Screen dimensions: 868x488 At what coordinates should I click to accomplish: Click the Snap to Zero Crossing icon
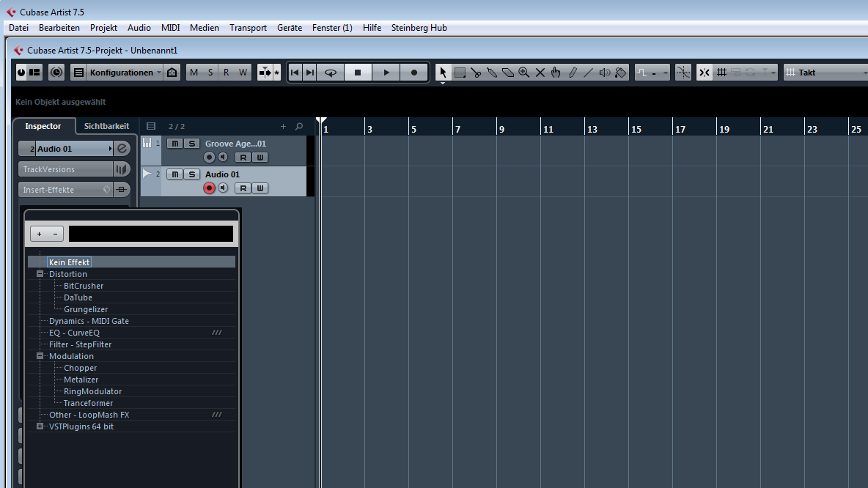click(x=683, y=73)
